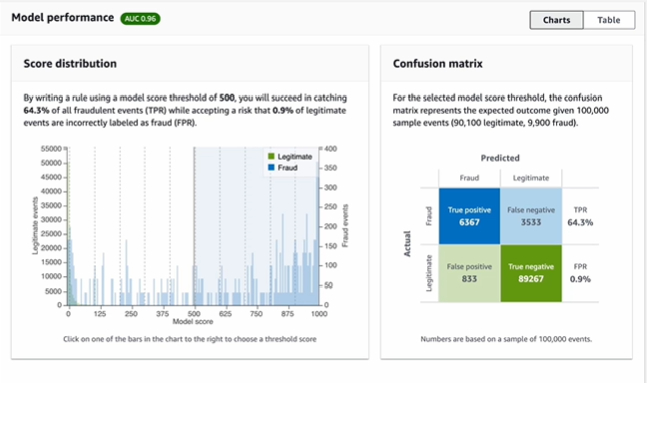Click the Model performance title
647x425 pixels.
(x=60, y=19)
